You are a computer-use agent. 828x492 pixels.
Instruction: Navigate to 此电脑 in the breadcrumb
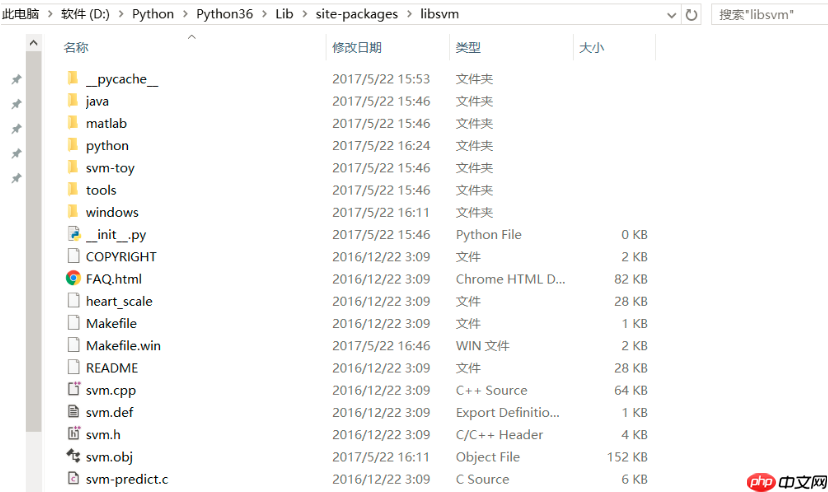click(21, 14)
